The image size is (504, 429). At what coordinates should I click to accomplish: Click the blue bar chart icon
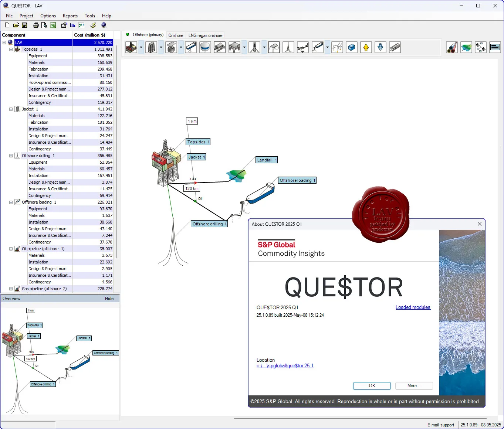(73, 25)
